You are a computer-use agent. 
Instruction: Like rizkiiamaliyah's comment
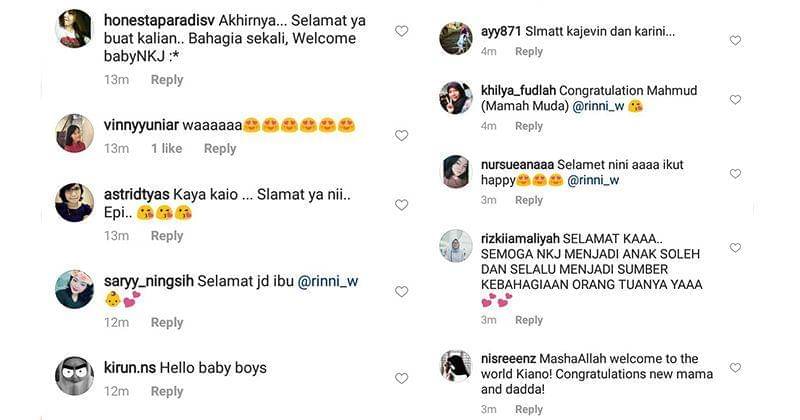(x=735, y=248)
